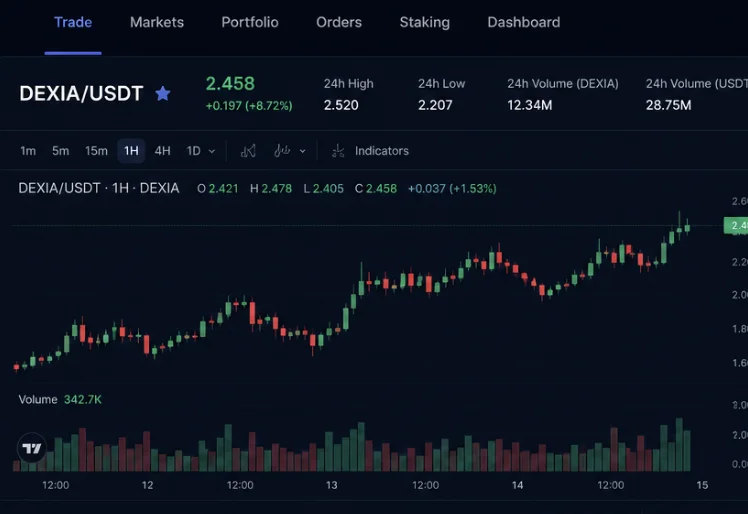The height and width of the screenshot is (514, 748).
Task: Open the compare symbols chart icon
Action: pos(248,151)
